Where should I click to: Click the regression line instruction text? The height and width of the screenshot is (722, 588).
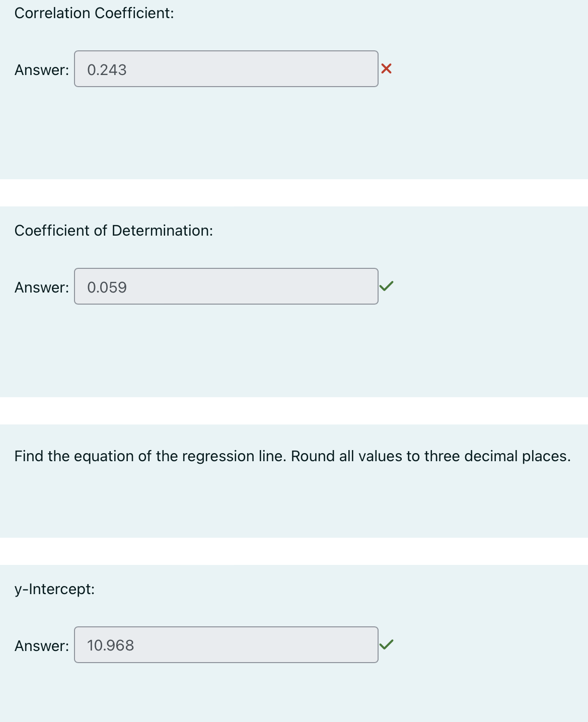tap(292, 456)
